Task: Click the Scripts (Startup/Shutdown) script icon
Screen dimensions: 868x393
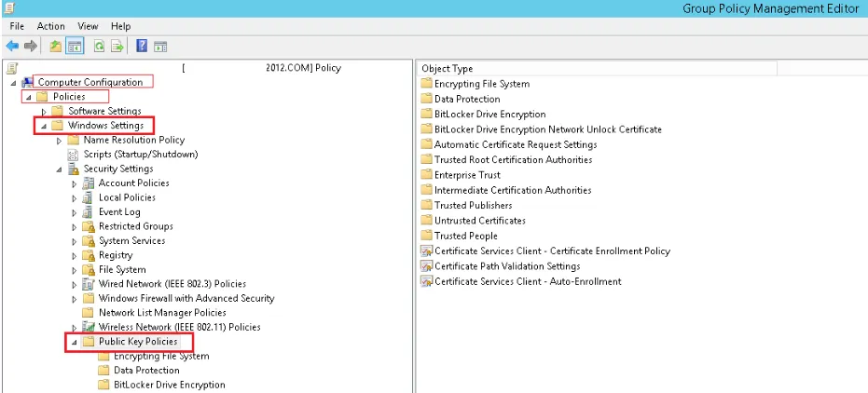Action: click(x=73, y=155)
